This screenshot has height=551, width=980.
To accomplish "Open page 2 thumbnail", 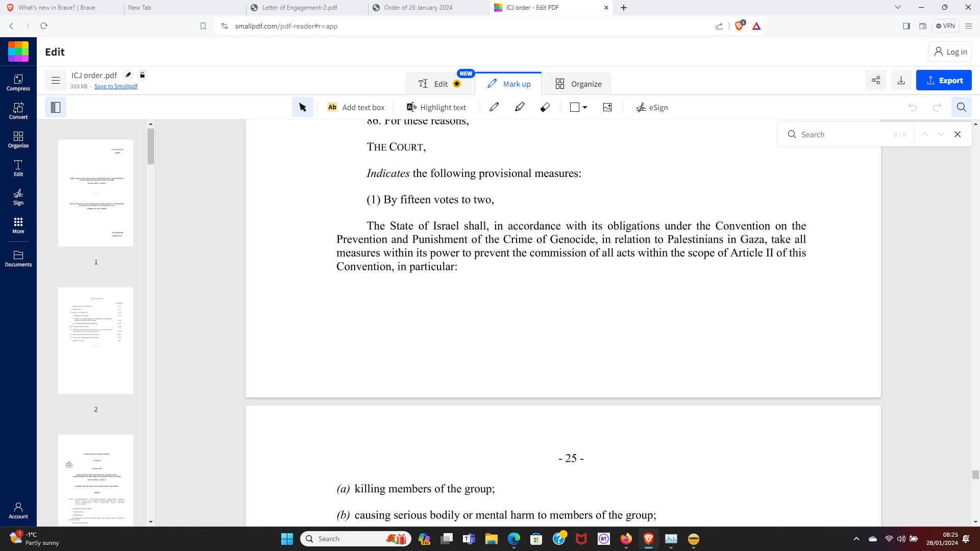I will point(95,340).
